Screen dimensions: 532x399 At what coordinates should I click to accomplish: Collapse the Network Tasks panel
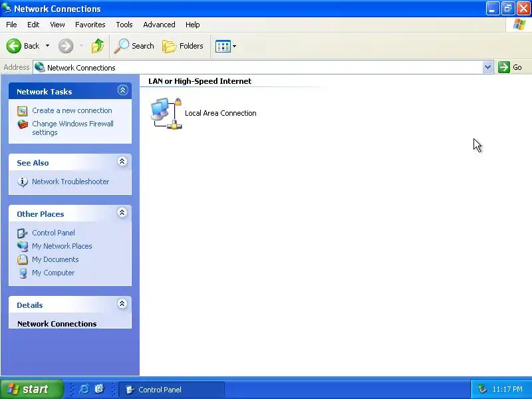point(122,90)
